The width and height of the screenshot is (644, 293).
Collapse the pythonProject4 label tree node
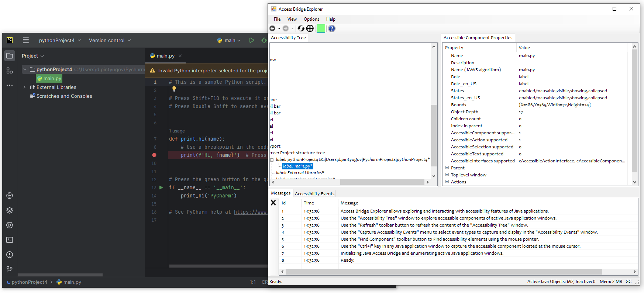pos(272,160)
